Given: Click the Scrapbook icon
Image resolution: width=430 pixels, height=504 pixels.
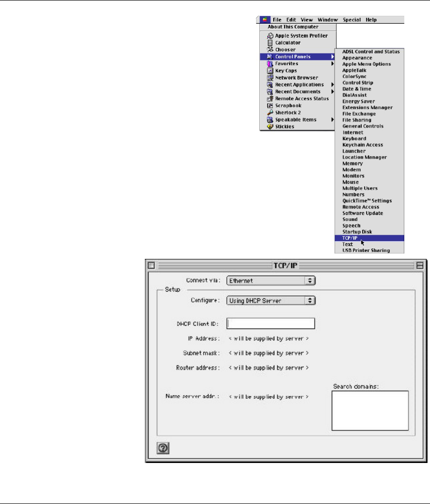Looking at the screenshot, I should point(270,105).
